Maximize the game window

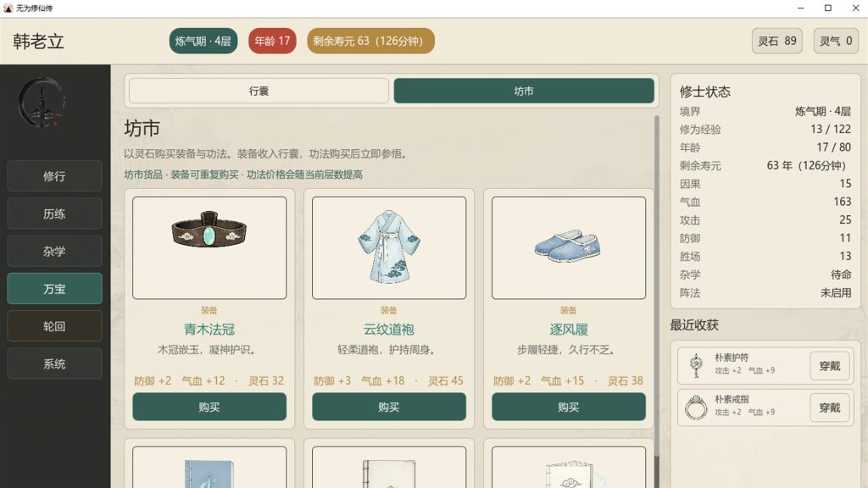(827, 8)
